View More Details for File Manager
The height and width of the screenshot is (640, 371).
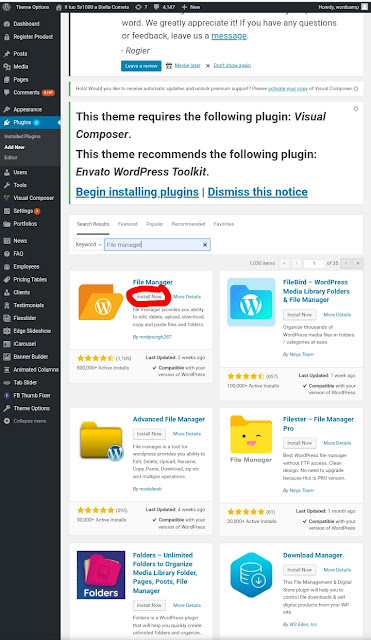(x=187, y=297)
